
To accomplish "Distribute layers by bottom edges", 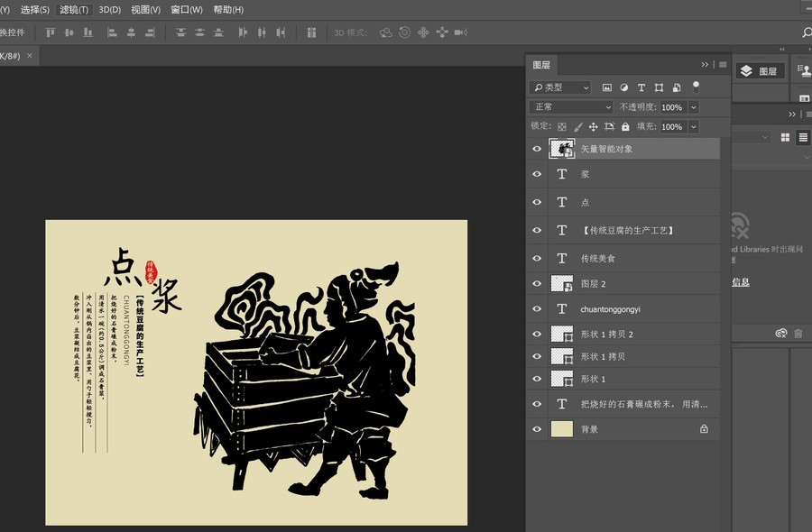I will [218, 32].
